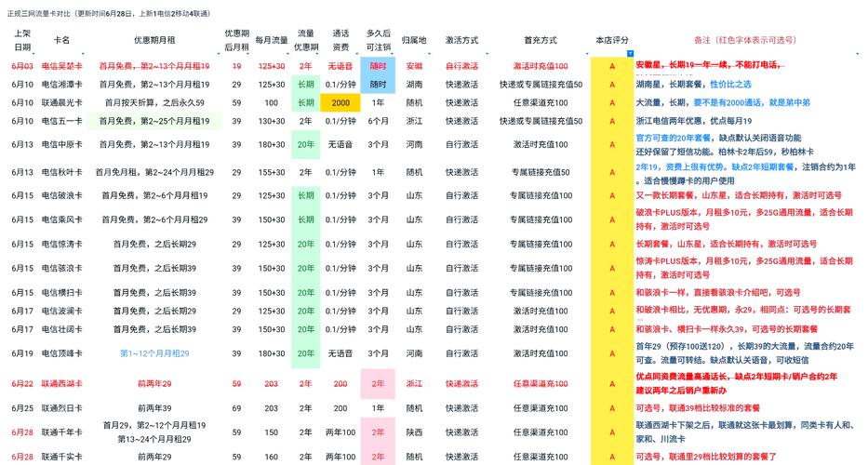Select the card name 电信中原卡
The width and height of the screenshot is (868, 465).
62,144
